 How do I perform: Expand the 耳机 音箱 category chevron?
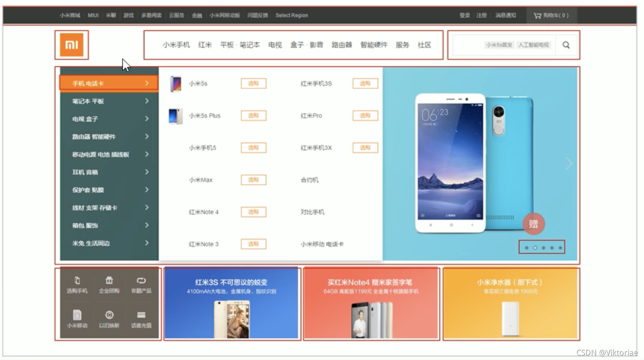147,172
